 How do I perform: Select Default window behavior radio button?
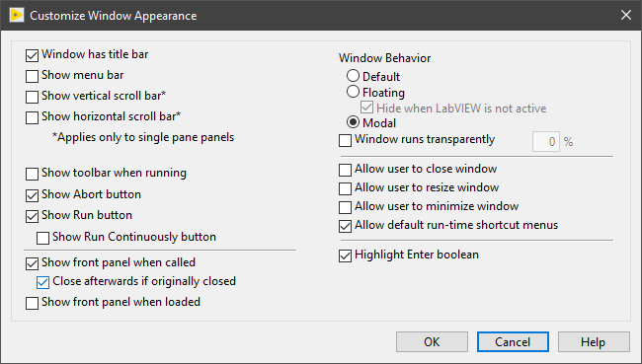pyautogui.click(x=353, y=76)
